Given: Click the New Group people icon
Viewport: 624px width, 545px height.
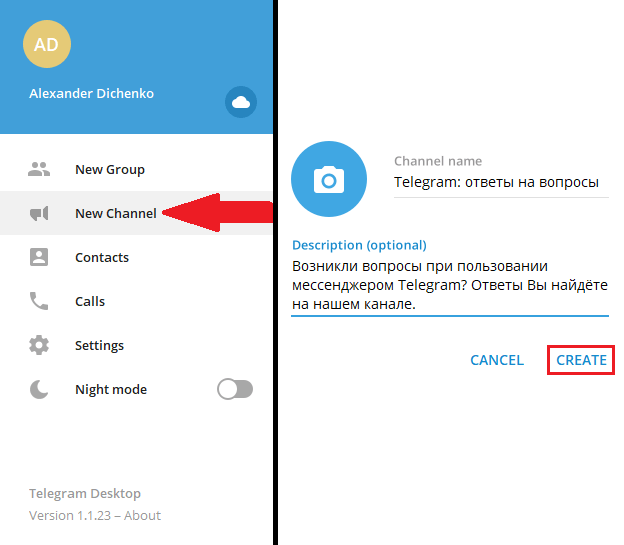Looking at the screenshot, I should 39,169.
